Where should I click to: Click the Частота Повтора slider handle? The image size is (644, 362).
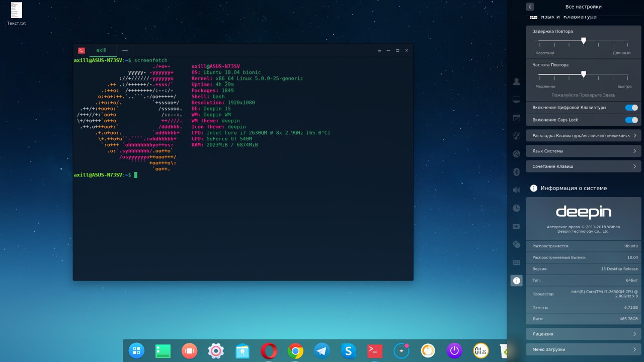tap(584, 74)
